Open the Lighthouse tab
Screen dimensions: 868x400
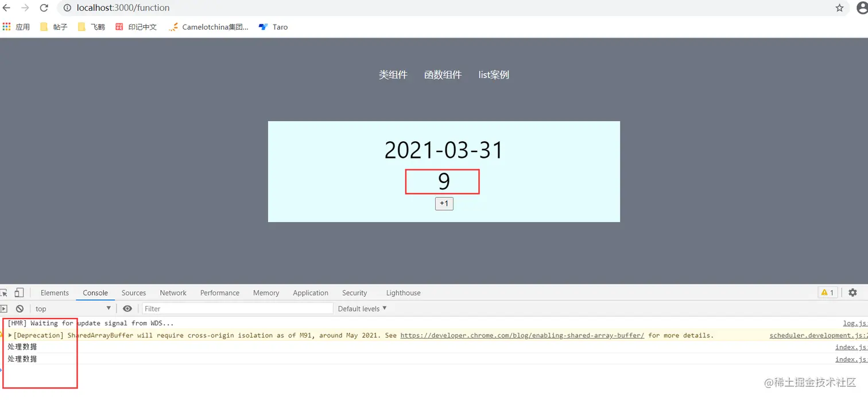pos(403,293)
